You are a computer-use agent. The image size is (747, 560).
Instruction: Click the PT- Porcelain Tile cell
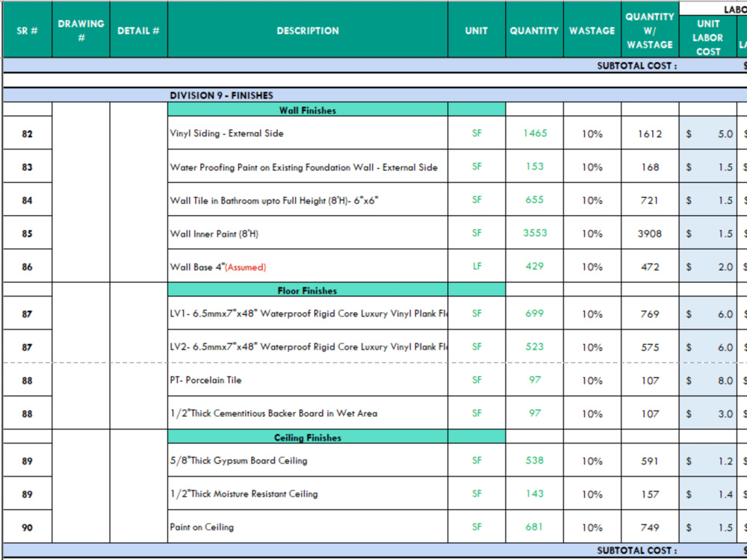308,380
